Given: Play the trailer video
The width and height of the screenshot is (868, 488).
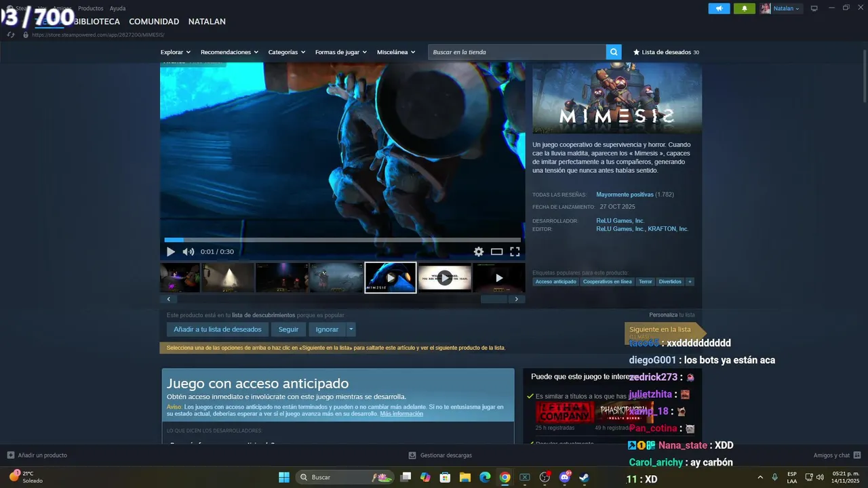Looking at the screenshot, I should tap(171, 251).
